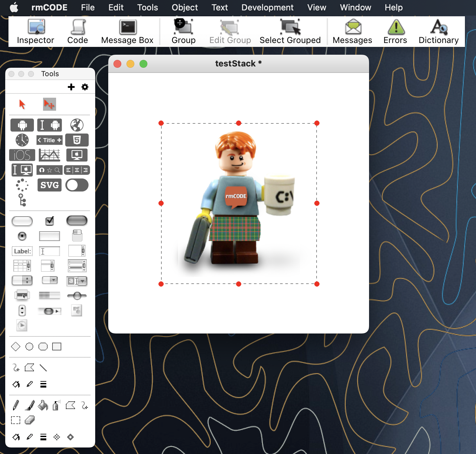Add the Navigation Bar widget

click(50, 170)
